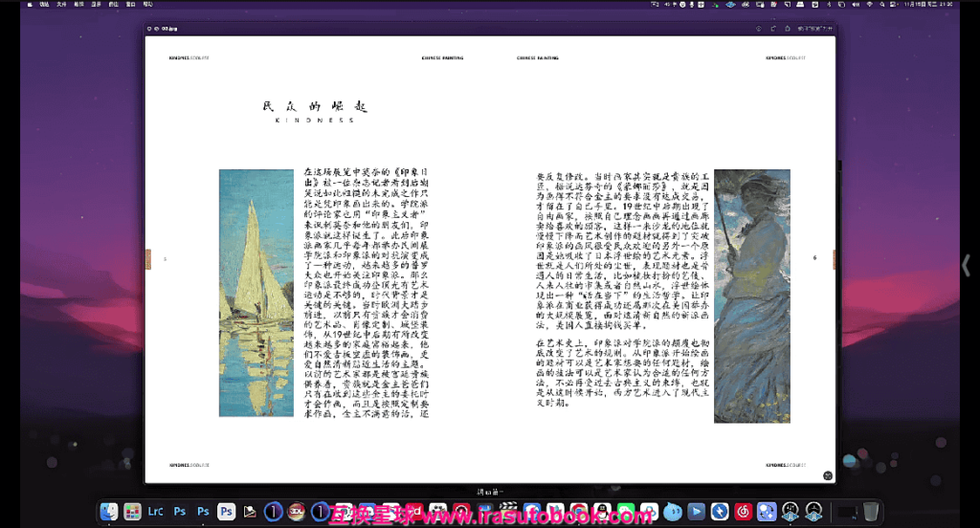Click the K I N D N E S S subtitle

tap(315, 120)
